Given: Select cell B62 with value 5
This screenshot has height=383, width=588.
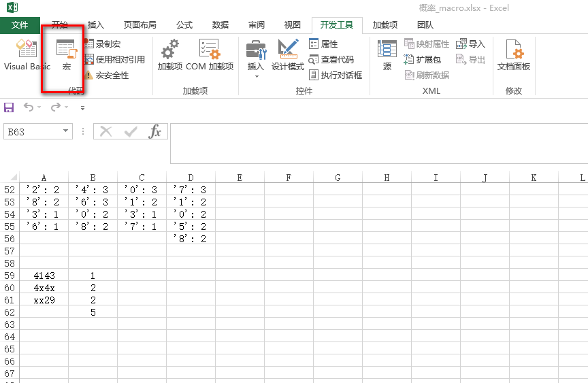Looking at the screenshot, I should click(93, 312).
